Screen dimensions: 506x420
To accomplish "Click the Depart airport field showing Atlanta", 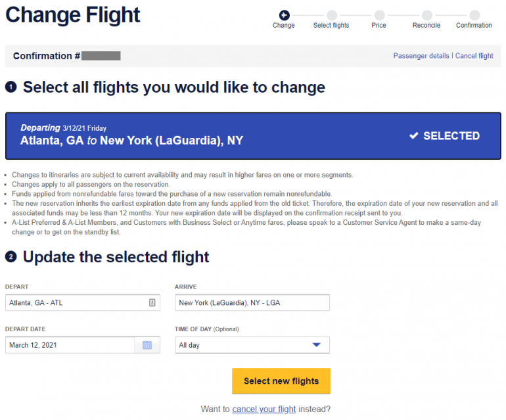I will (76, 303).
